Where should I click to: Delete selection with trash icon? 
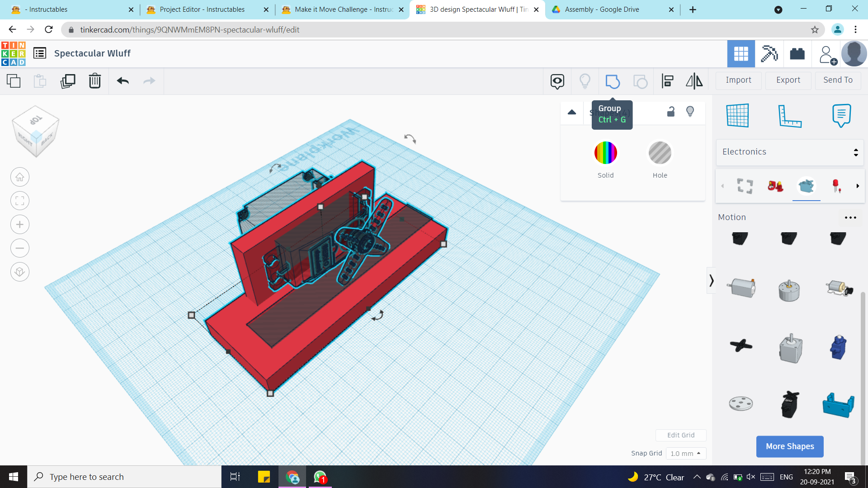click(95, 81)
